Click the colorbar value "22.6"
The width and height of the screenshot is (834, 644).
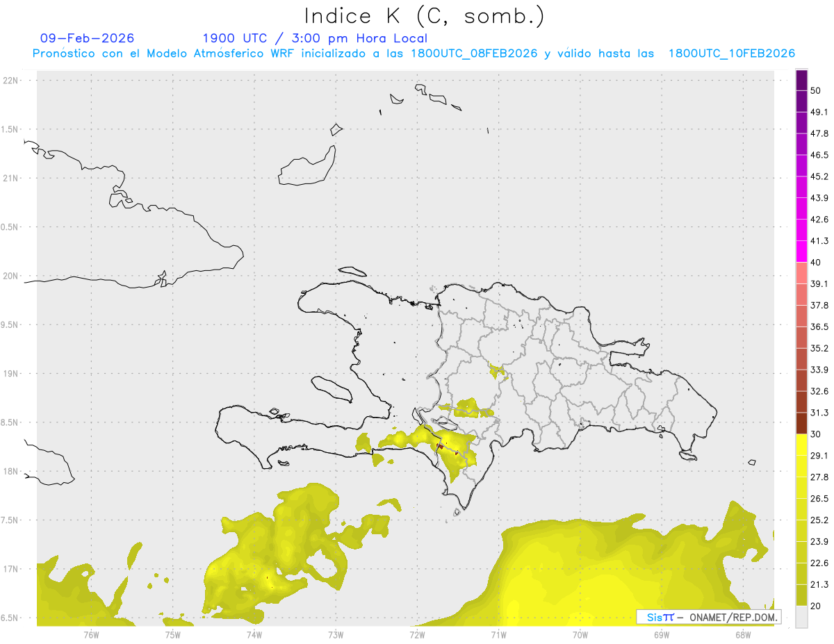pos(819,563)
